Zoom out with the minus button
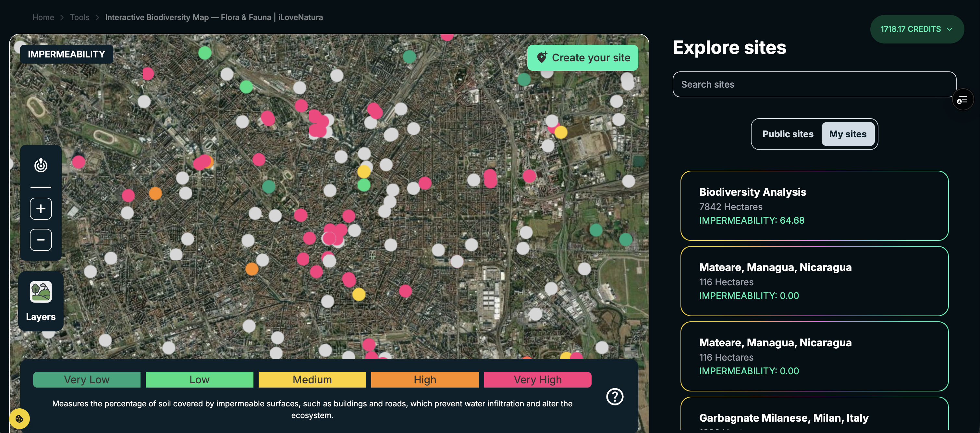The width and height of the screenshot is (980, 433). coord(41,240)
